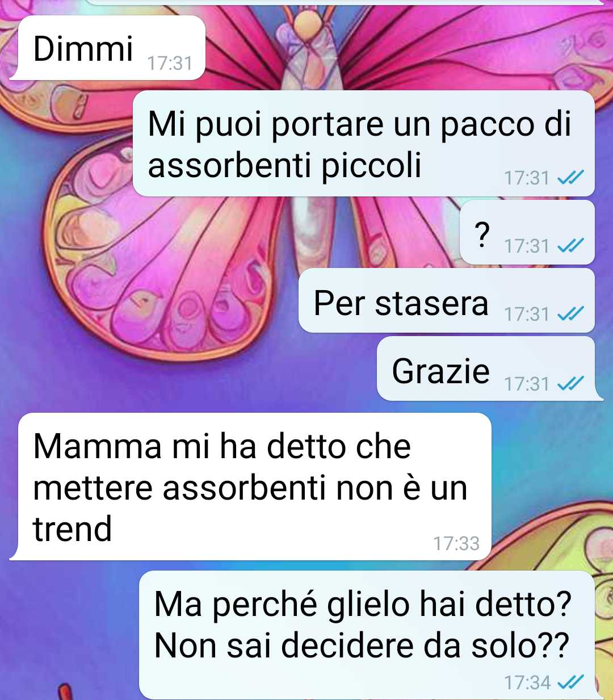
Task: Select the "Mi puoi portare un pacco" message
Action: pos(364,144)
